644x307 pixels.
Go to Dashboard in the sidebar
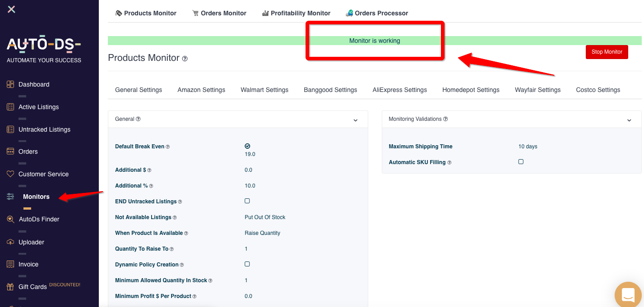point(34,84)
